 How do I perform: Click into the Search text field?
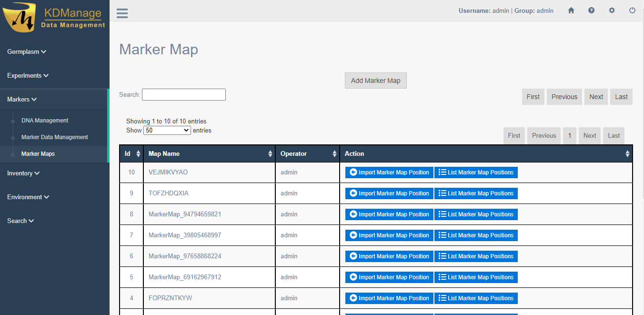click(183, 94)
